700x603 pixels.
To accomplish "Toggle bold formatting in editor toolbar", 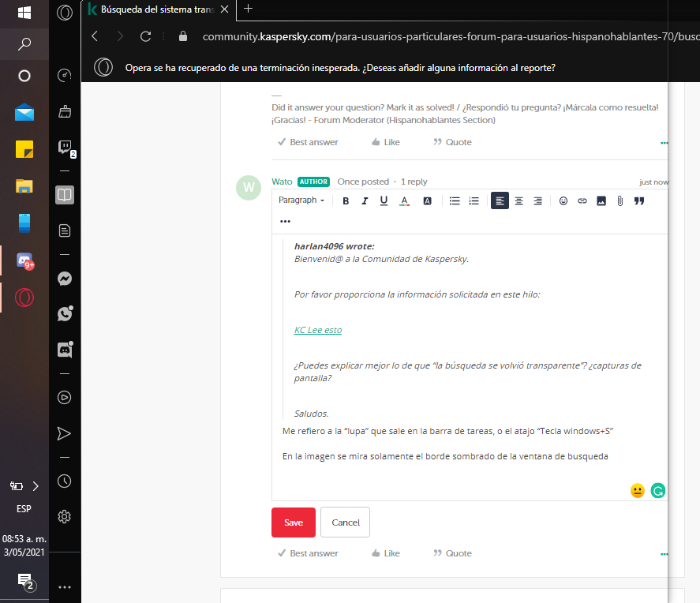I will [346, 200].
